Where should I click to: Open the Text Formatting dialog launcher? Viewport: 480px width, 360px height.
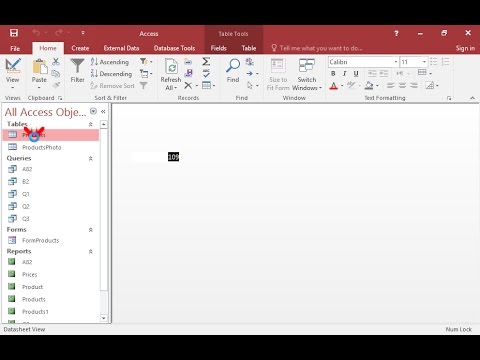449,98
